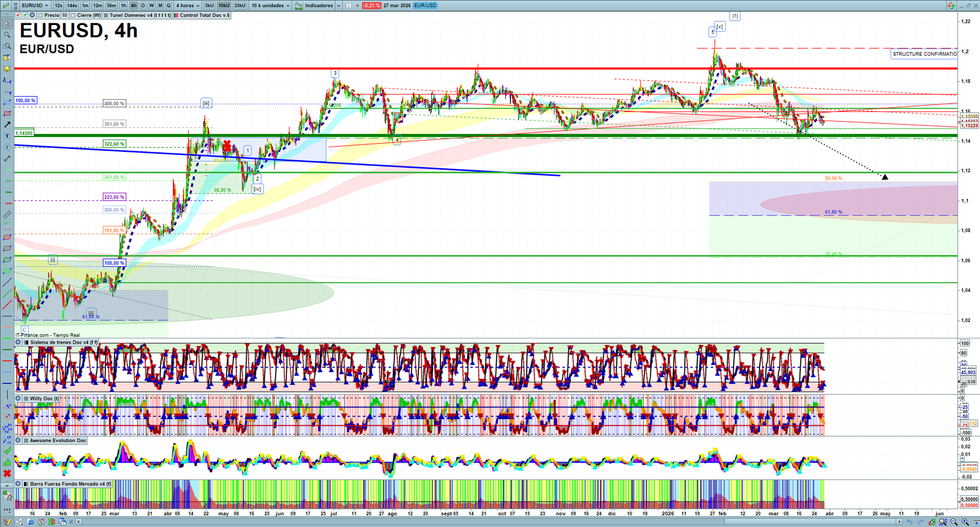
Task: Set history to 5kU units
Action: pyautogui.click(x=209, y=6)
